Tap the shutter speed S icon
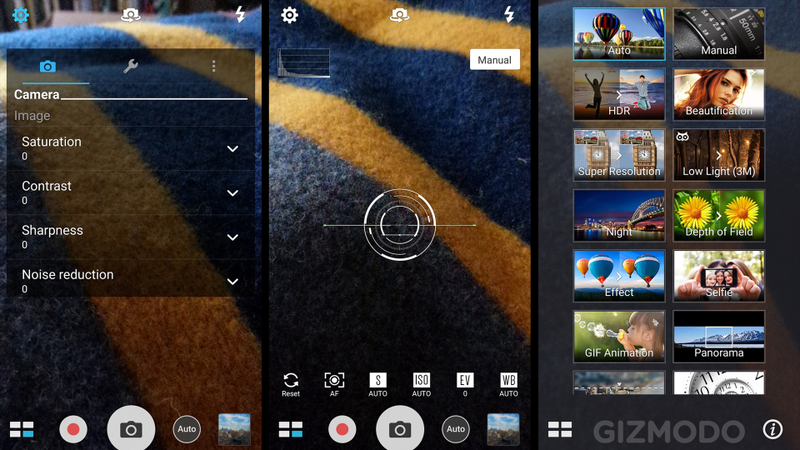 tap(378, 384)
